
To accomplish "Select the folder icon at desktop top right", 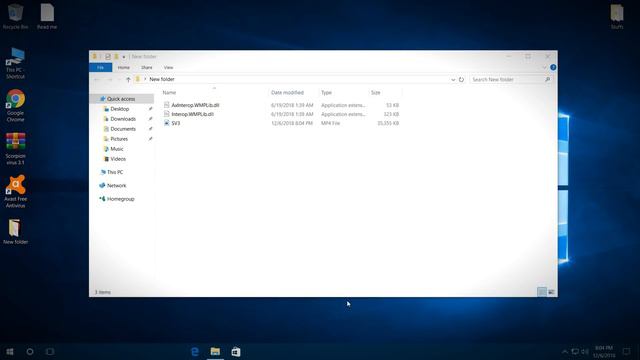I will [617, 16].
